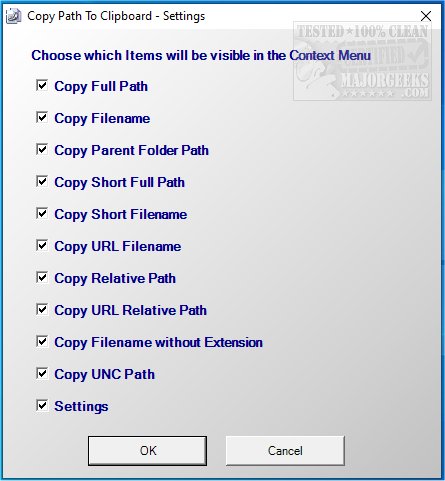Click the Copy UNC Path label text
The width and height of the screenshot is (445, 481).
(105, 374)
